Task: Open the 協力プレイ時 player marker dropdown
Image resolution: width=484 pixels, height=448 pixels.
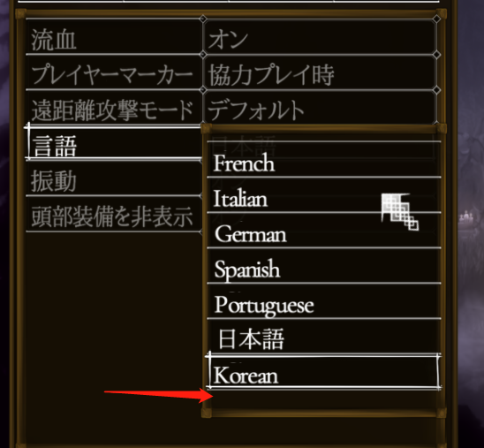Action: click(320, 72)
